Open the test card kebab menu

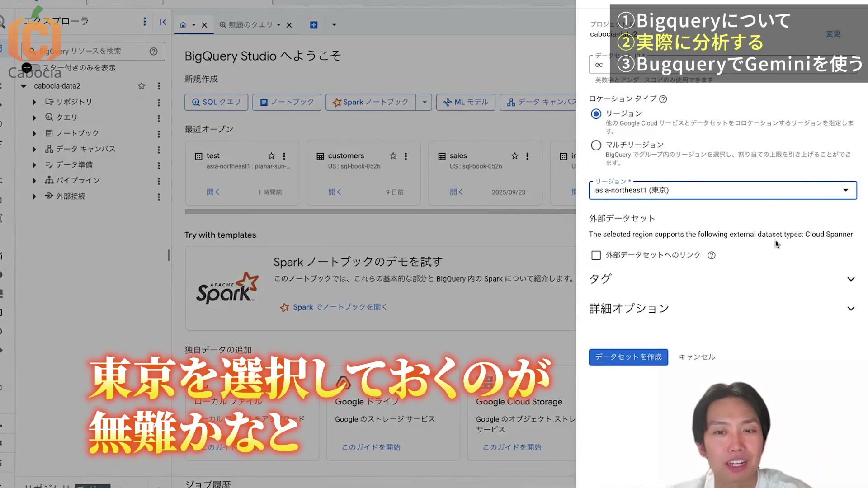[284, 156]
